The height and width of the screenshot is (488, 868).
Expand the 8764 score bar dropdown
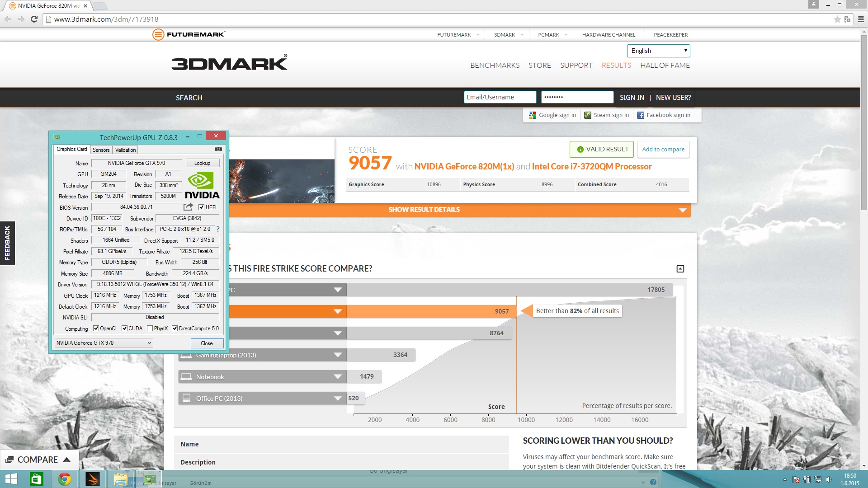click(338, 333)
